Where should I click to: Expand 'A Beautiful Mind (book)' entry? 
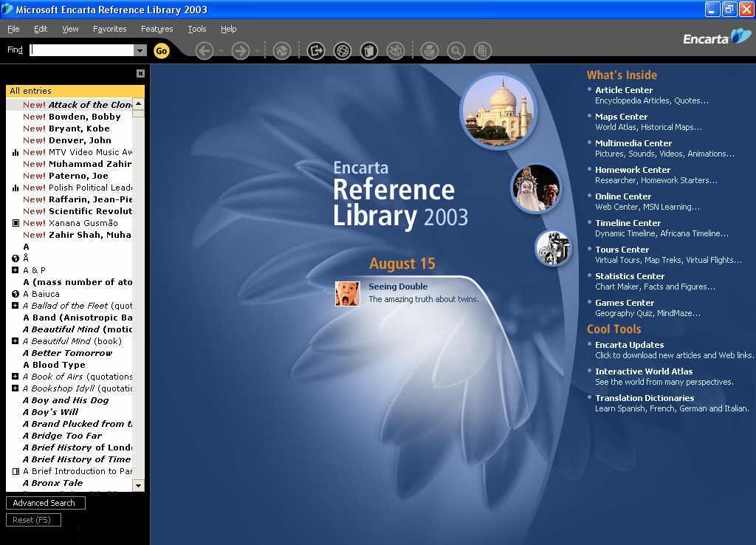pyautogui.click(x=15, y=341)
